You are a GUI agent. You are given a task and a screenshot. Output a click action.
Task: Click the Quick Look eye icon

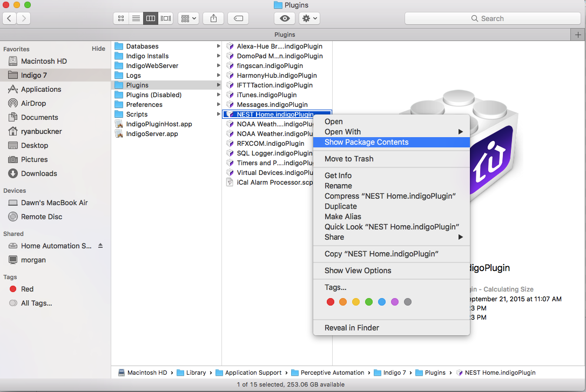[285, 18]
